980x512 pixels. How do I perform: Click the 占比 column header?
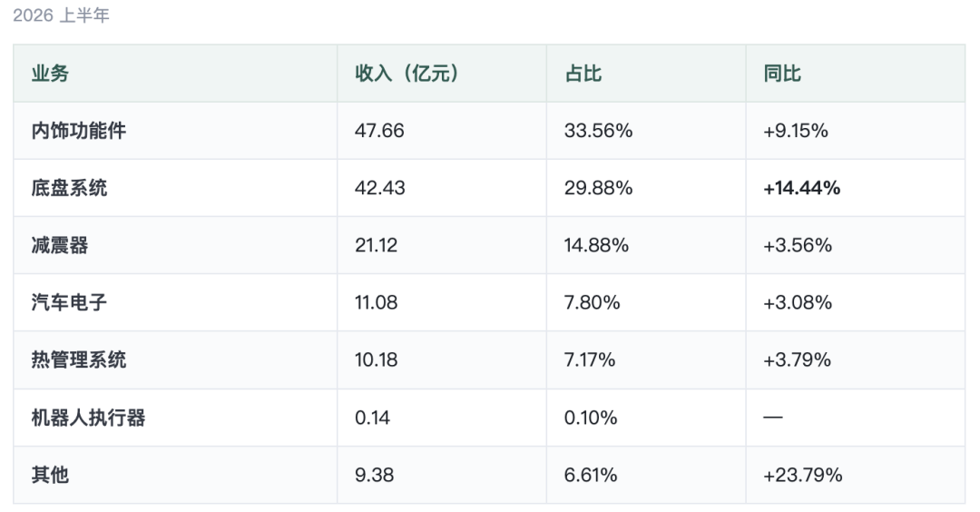583,74
